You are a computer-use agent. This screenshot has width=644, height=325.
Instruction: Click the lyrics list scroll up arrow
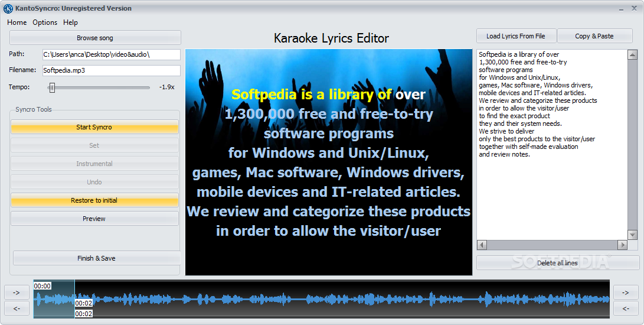tap(633, 55)
